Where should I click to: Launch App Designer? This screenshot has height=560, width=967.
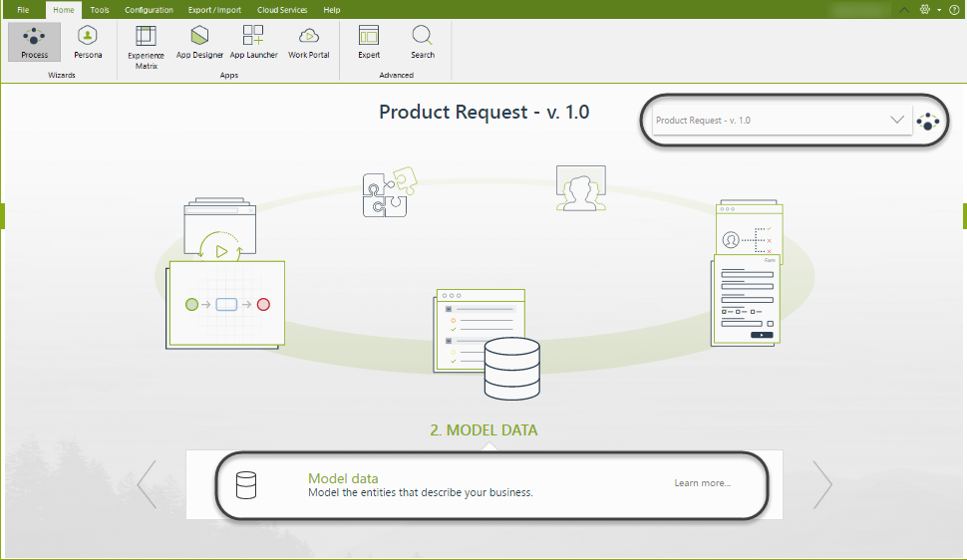point(199,42)
